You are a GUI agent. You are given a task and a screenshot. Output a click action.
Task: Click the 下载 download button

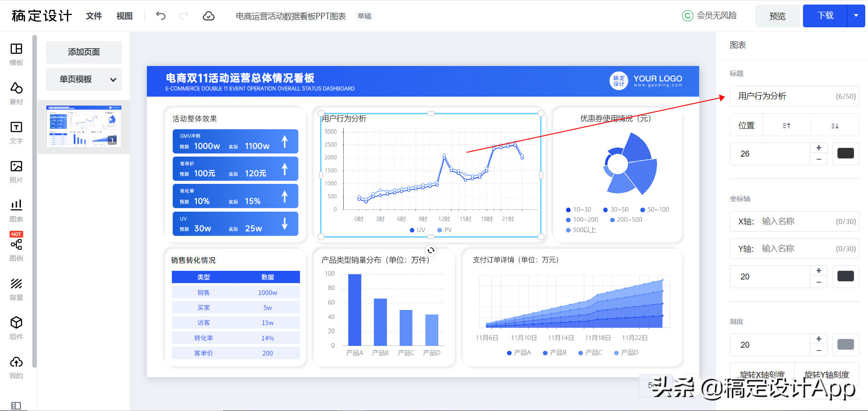[x=825, y=16]
